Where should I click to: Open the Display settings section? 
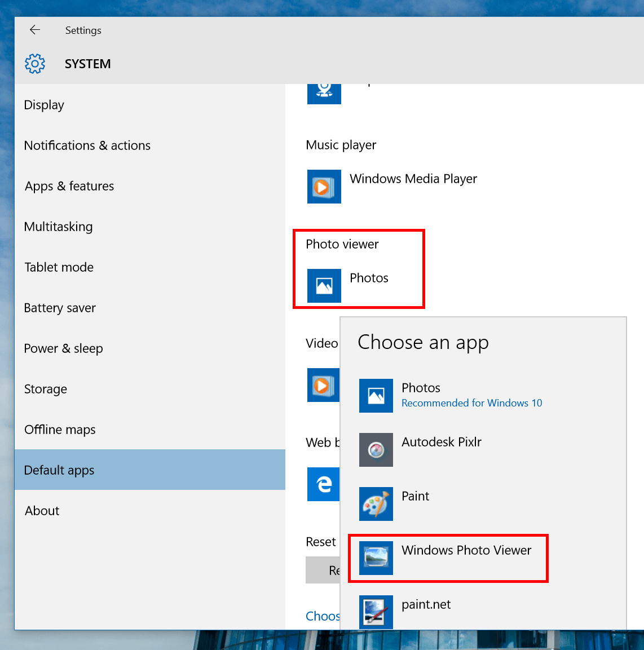[44, 105]
